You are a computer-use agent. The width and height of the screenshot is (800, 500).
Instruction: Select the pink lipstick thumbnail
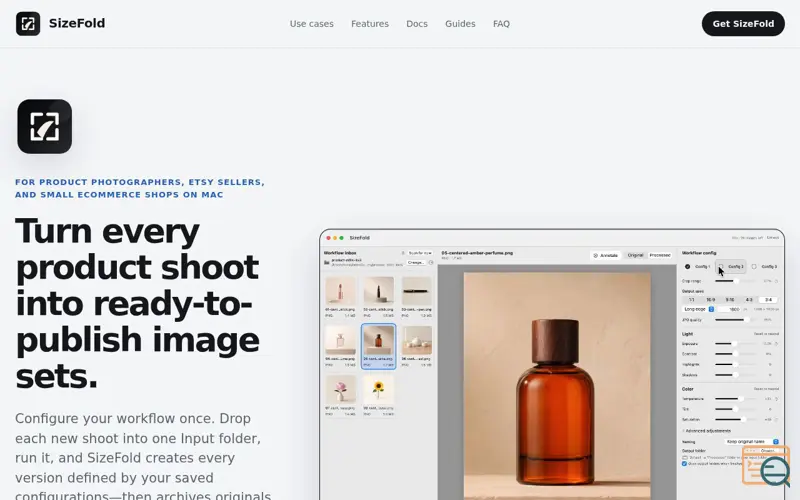click(x=340, y=291)
